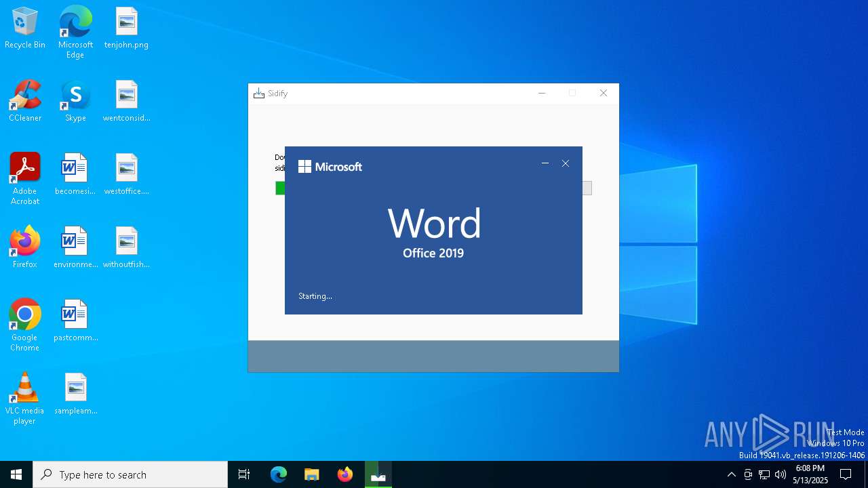Select the westoffice... image file
Viewport: 868px width, 488px height.
point(126,175)
